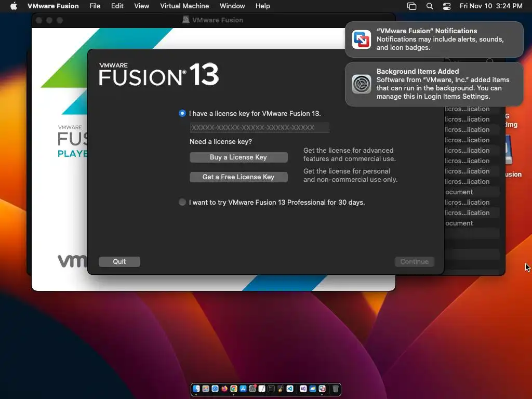Image resolution: width=532 pixels, height=399 pixels.
Task: Open the View menu
Action: point(141,6)
